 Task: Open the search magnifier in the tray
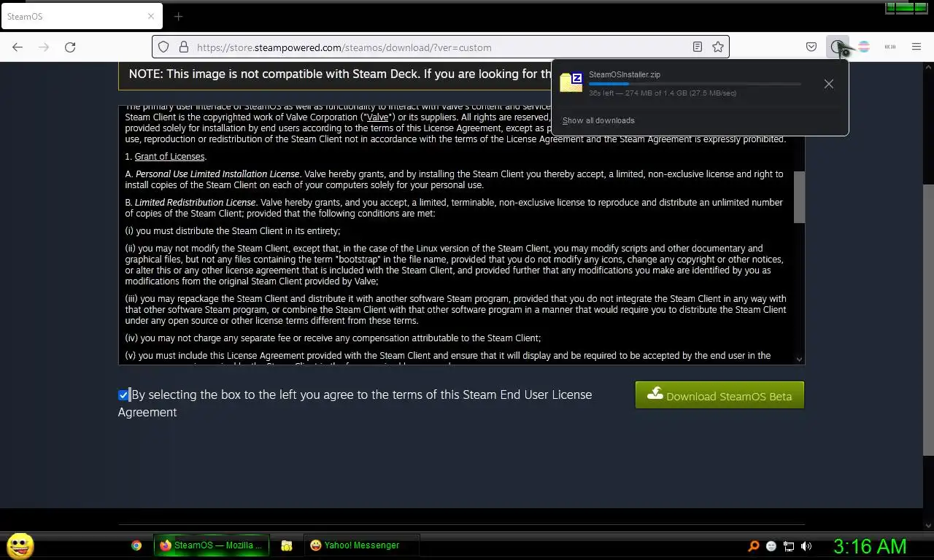[x=754, y=546]
